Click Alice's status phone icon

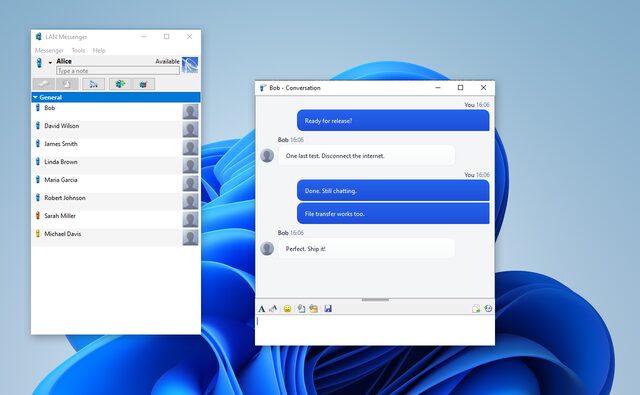pos(39,62)
